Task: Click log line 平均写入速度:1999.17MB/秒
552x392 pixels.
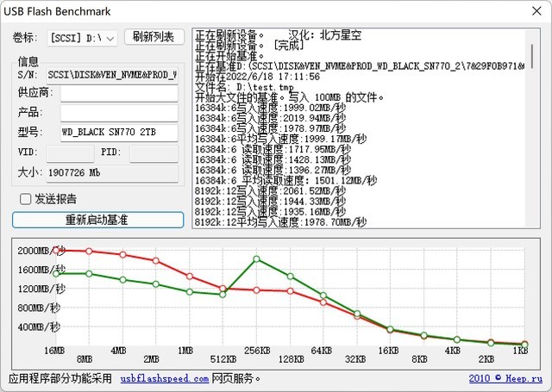Action: [280, 140]
